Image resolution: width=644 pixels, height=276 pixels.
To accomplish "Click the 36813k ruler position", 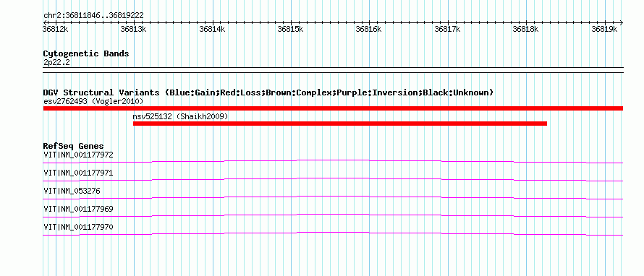I will 134,29.
